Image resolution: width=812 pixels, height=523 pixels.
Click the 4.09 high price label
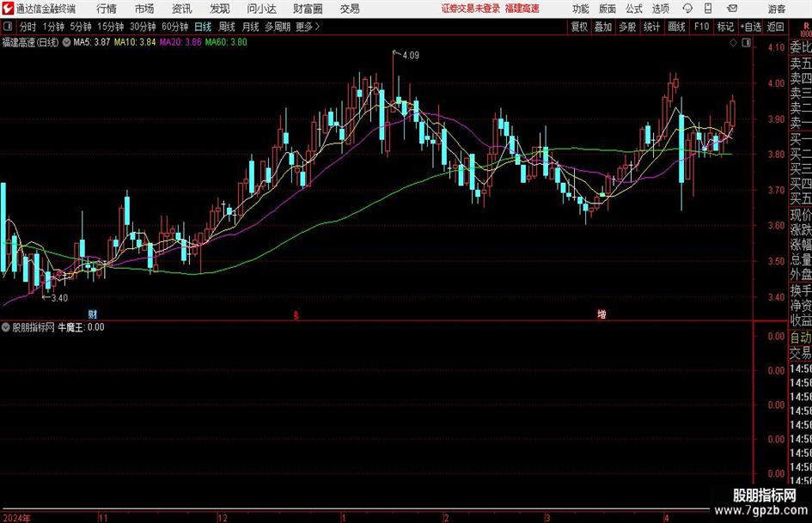point(410,56)
